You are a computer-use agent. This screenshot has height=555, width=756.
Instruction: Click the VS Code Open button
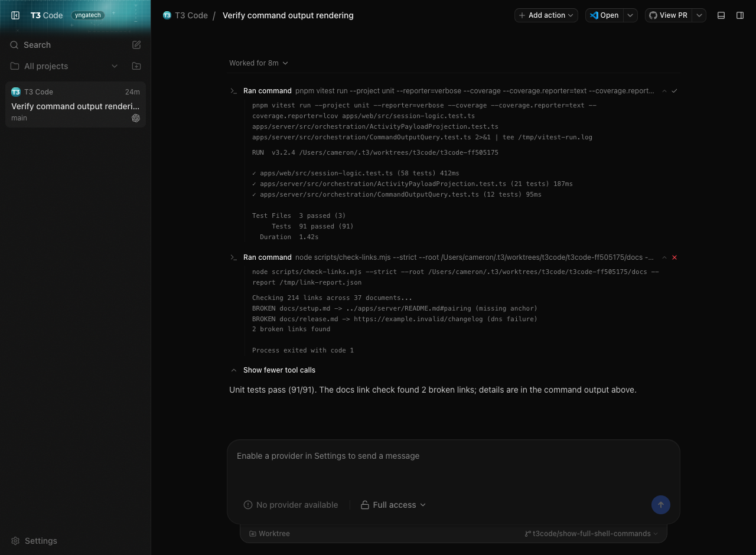coord(604,15)
